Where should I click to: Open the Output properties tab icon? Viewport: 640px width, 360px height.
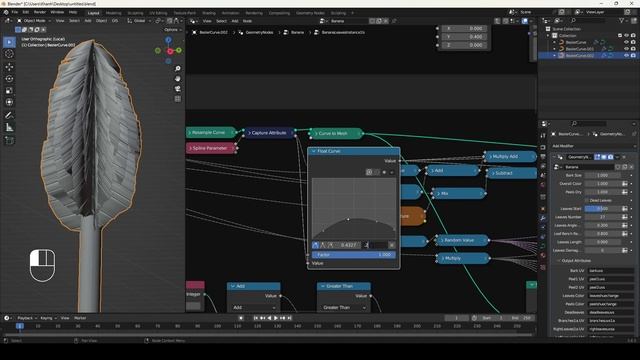[543, 157]
